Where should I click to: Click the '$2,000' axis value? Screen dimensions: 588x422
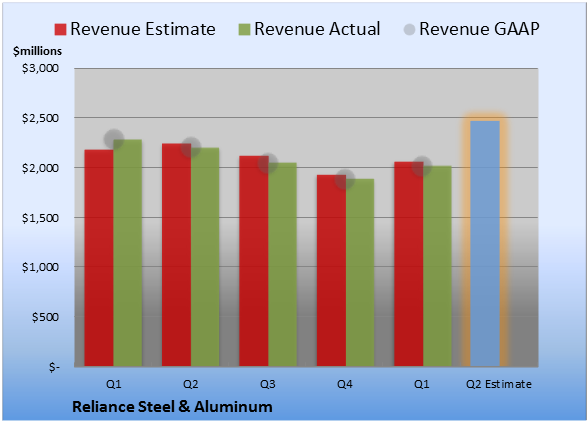point(40,168)
